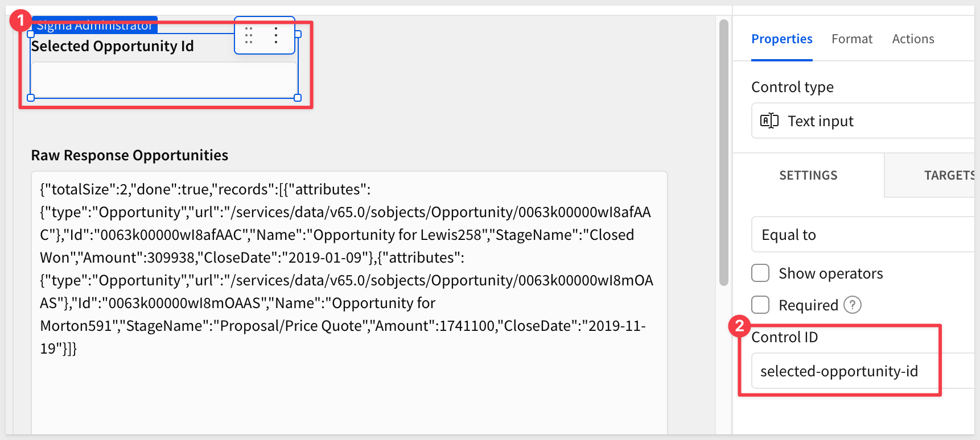The image size is (980, 440).
Task: Tick the Required checkbox
Action: [x=760, y=305]
